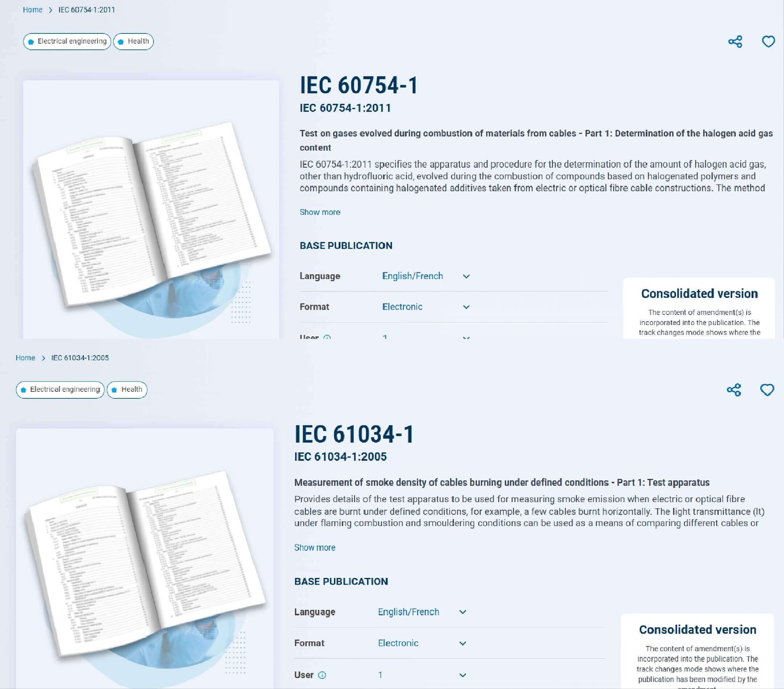Click the tag icon inside the Health chip

(121, 42)
